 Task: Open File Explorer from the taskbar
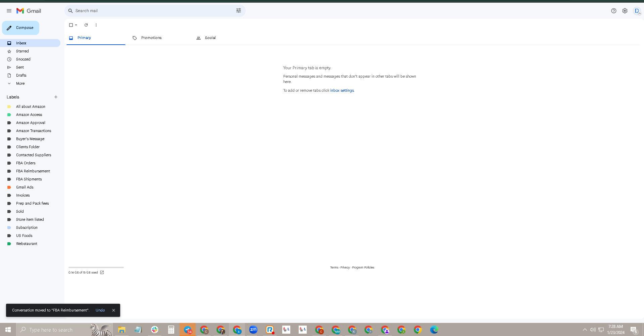coord(121,330)
